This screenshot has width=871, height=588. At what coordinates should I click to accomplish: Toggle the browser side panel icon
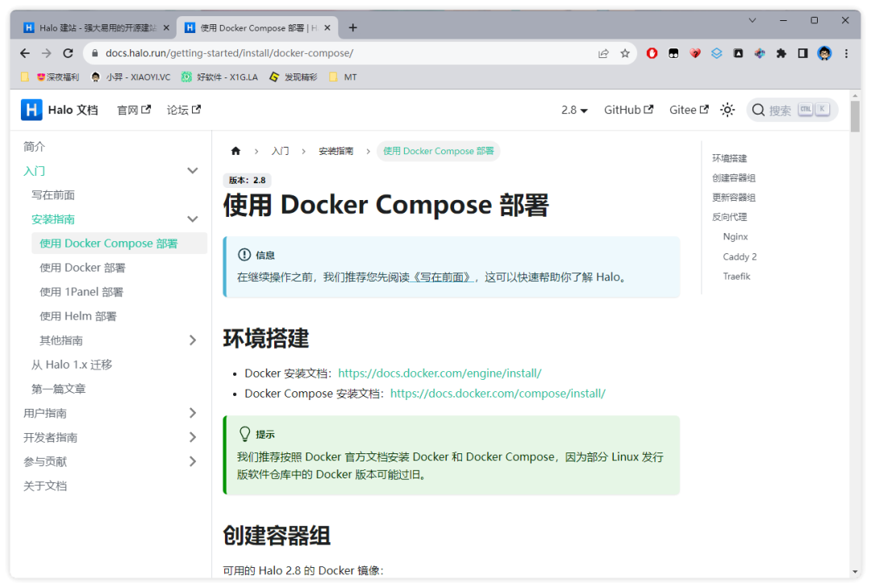click(802, 53)
